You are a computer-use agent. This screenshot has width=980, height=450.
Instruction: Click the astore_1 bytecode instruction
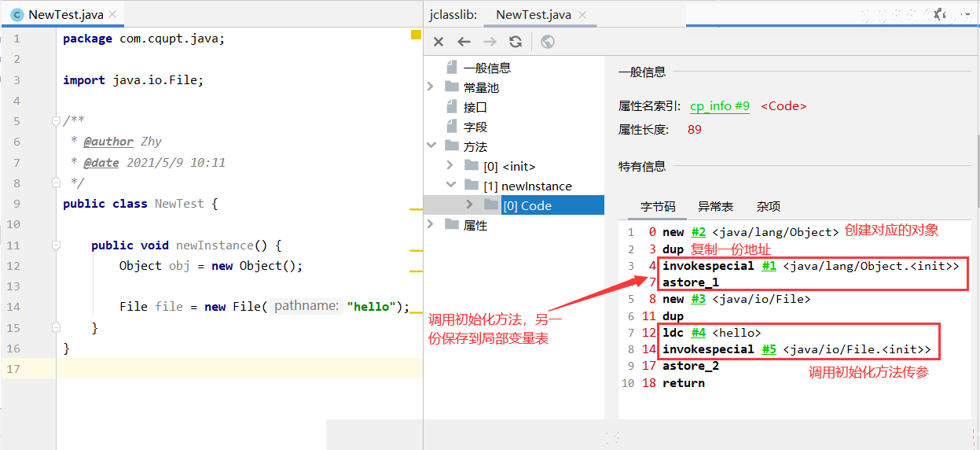coord(691,282)
